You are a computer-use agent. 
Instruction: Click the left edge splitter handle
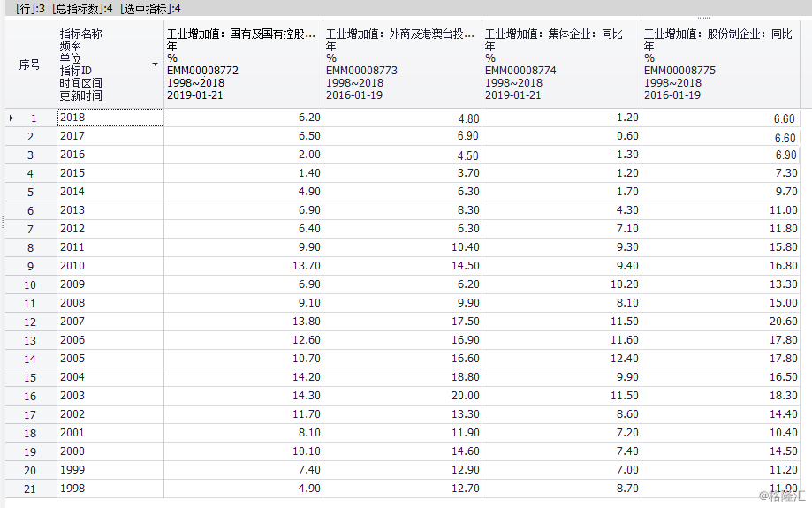(3, 219)
